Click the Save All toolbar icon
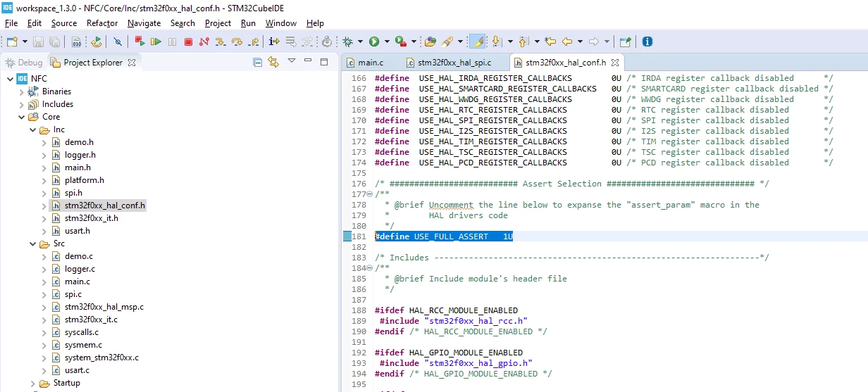 tap(54, 42)
